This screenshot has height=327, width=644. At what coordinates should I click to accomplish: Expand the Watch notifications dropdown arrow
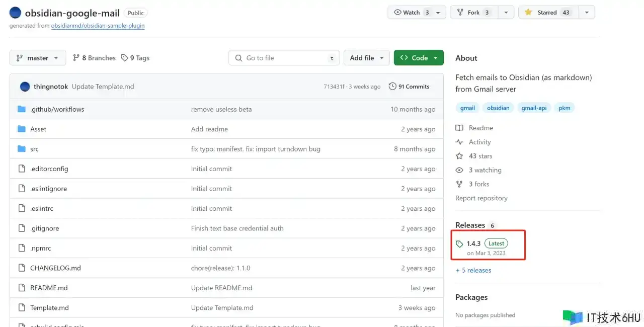438,13
